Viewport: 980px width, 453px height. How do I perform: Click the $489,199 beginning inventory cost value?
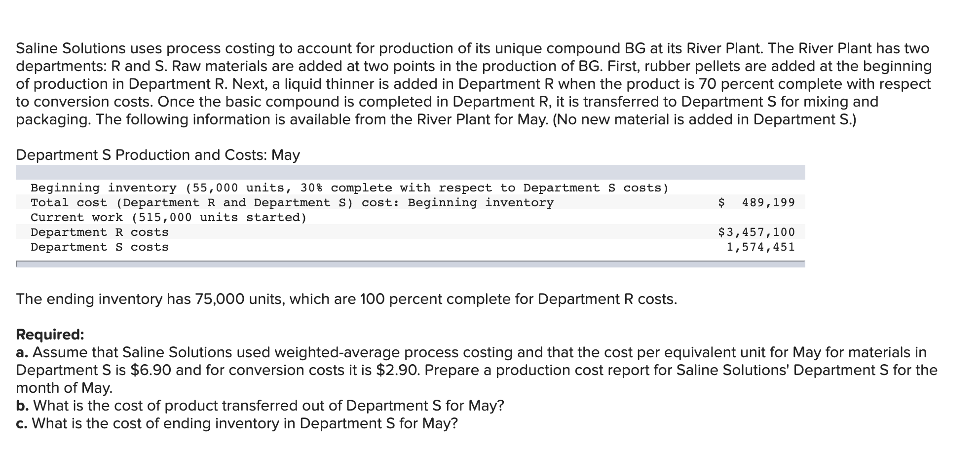click(756, 202)
